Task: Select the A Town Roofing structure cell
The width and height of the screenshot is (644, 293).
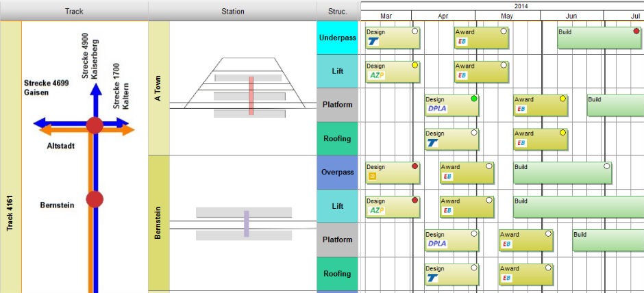Action: tap(338, 139)
